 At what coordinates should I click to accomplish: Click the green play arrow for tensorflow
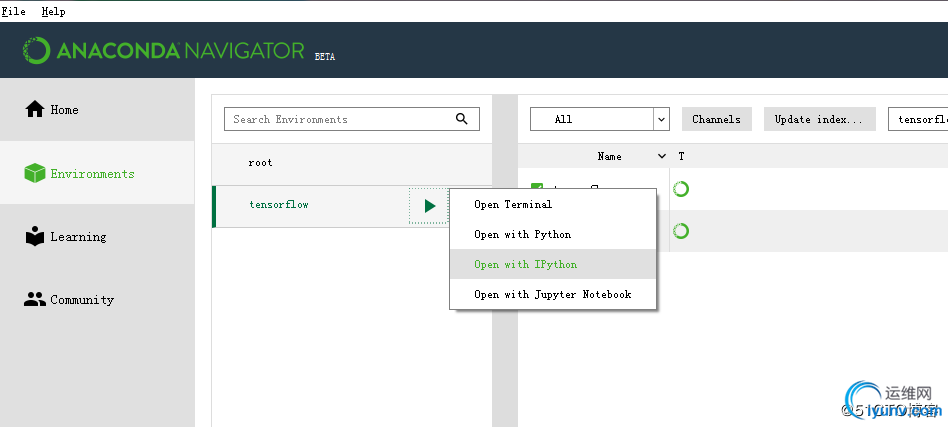pyautogui.click(x=429, y=206)
